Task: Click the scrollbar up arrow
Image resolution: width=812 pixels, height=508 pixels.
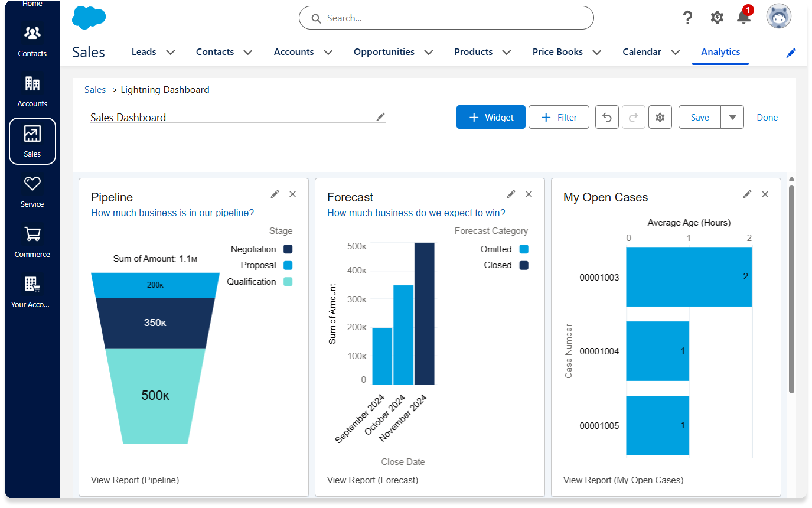Action: [x=791, y=179]
